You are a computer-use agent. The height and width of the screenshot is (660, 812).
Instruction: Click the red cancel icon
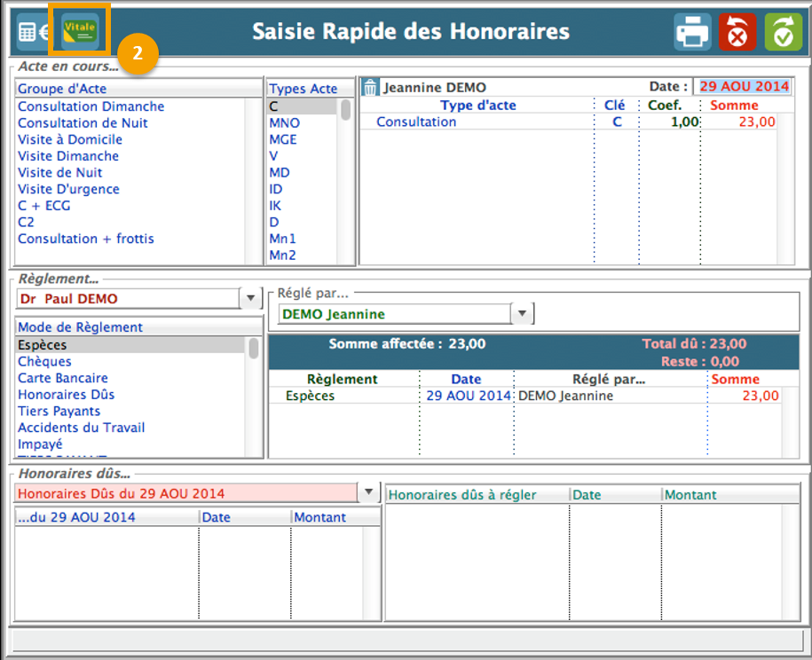737,33
